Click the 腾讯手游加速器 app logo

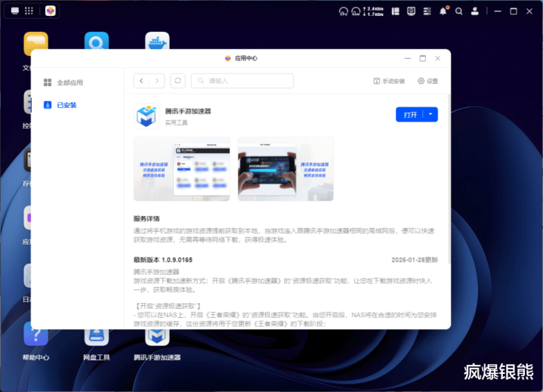pos(147,116)
